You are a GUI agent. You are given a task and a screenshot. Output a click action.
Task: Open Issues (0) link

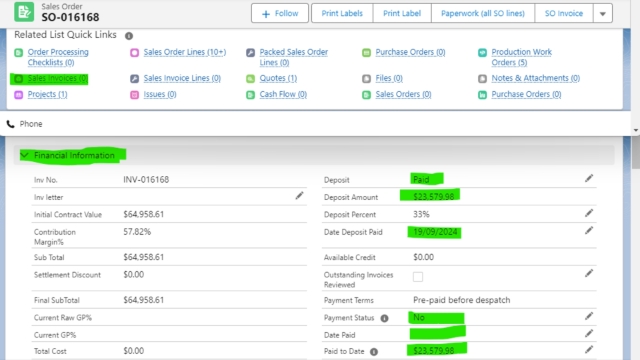click(160, 95)
